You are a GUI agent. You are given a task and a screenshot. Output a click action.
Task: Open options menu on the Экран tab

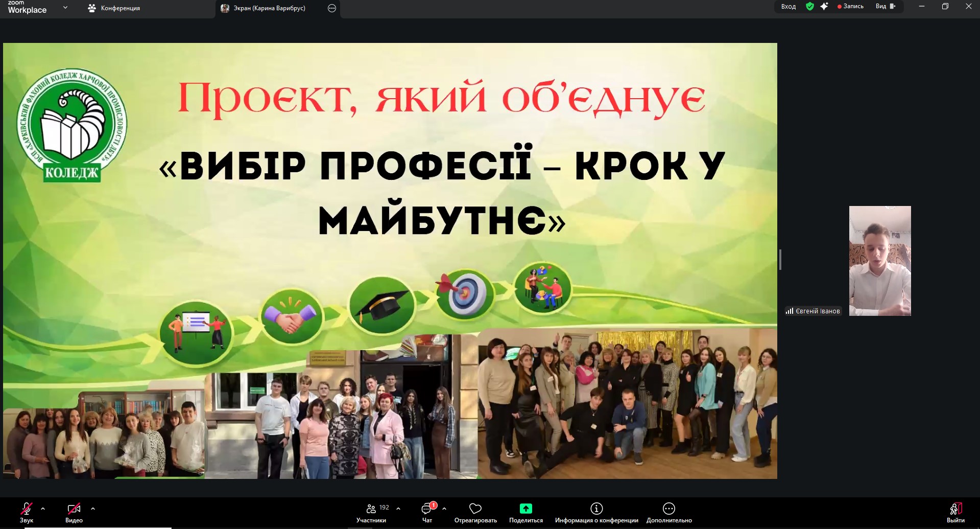[x=332, y=8]
